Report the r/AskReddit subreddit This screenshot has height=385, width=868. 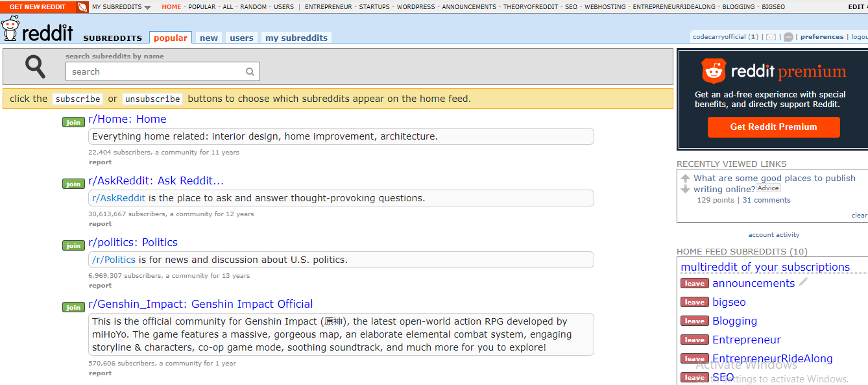click(101, 224)
